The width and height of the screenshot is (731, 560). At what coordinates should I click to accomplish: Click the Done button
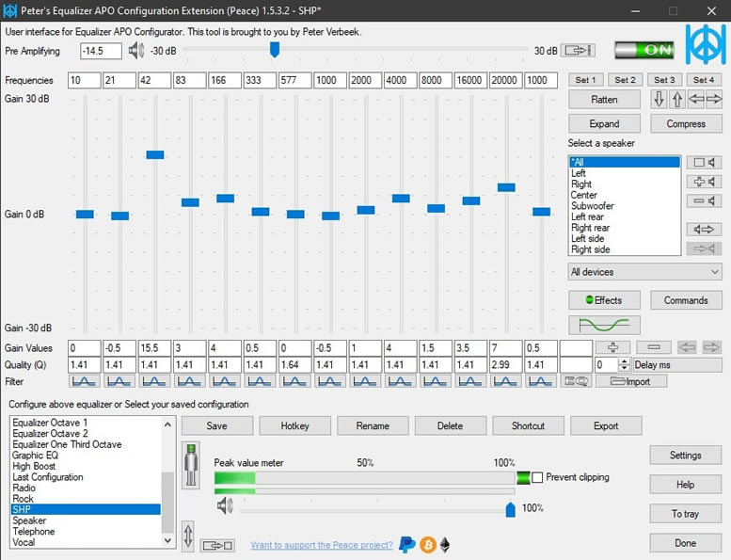point(685,543)
